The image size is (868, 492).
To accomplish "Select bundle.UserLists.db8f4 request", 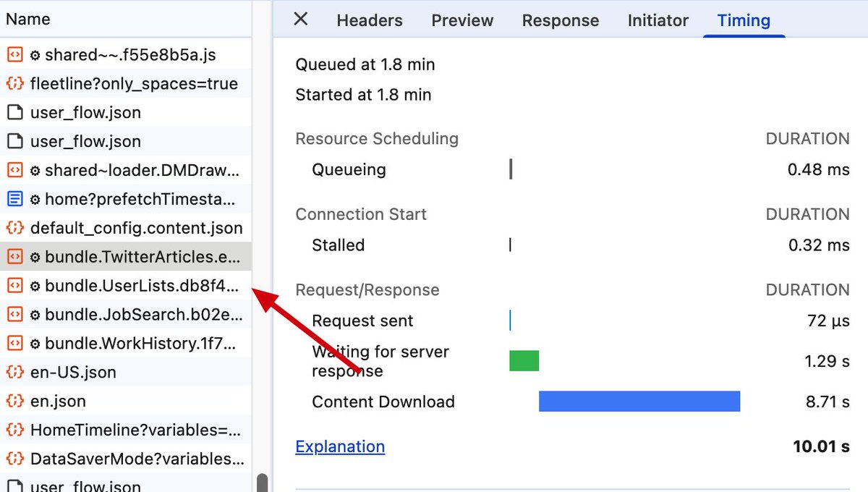I will point(126,286).
